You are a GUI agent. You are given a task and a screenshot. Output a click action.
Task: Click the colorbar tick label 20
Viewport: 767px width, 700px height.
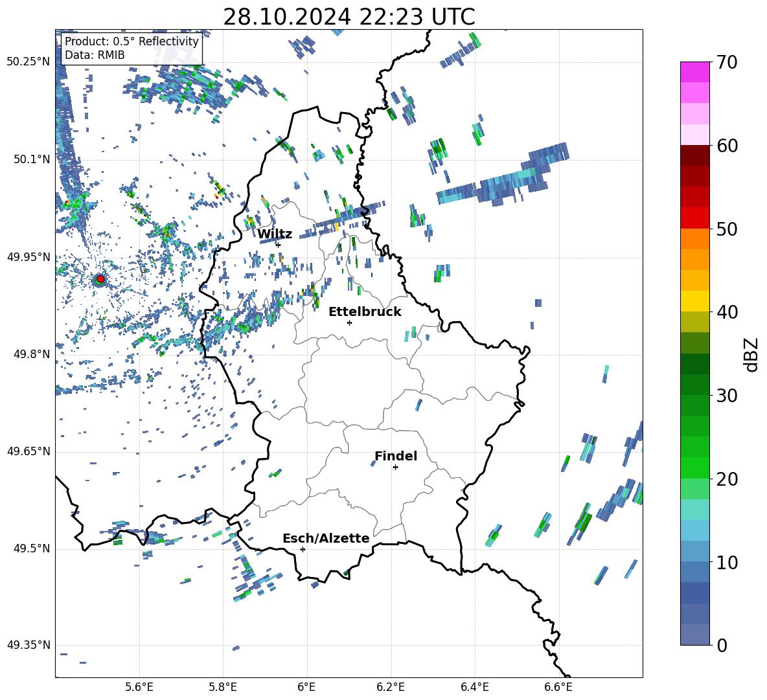click(727, 479)
